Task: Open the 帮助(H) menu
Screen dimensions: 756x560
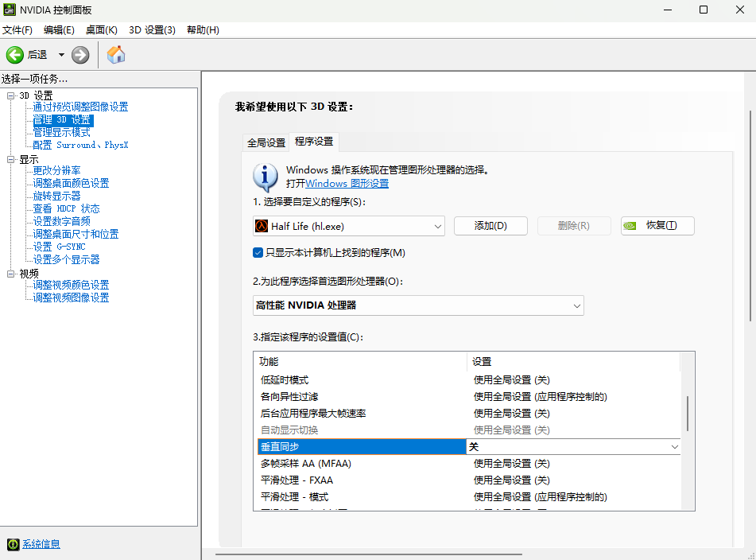Action: coord(203,30)
